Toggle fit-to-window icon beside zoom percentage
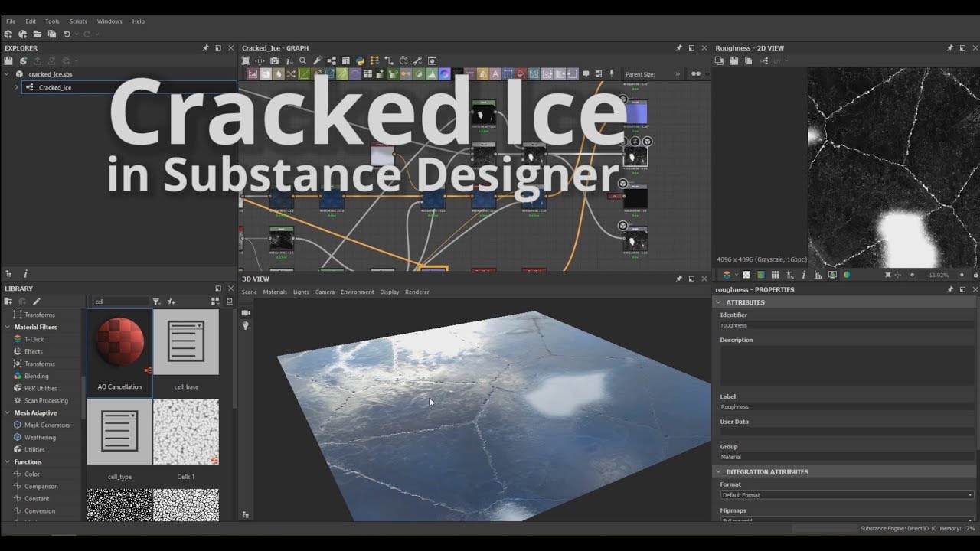The image size is (980, 551). tap(888, 275)
